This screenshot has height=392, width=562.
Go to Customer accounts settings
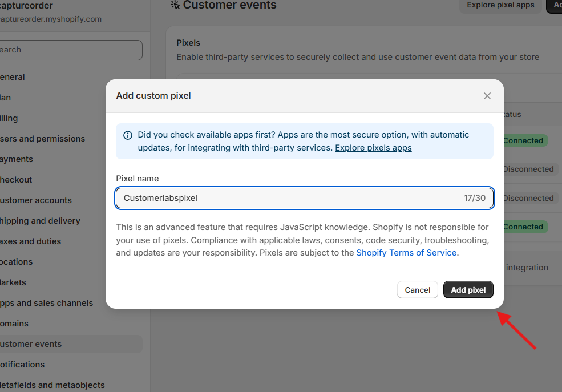pyautogui.click(x=36, y=200)
